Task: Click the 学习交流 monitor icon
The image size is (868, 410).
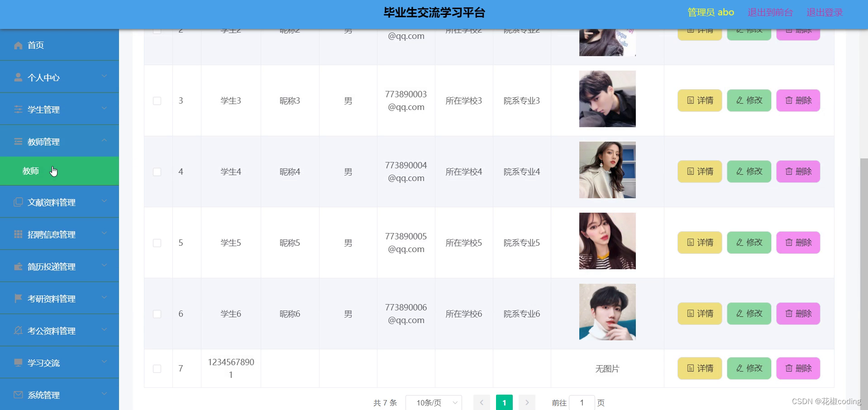Action: tap(18, 363)
